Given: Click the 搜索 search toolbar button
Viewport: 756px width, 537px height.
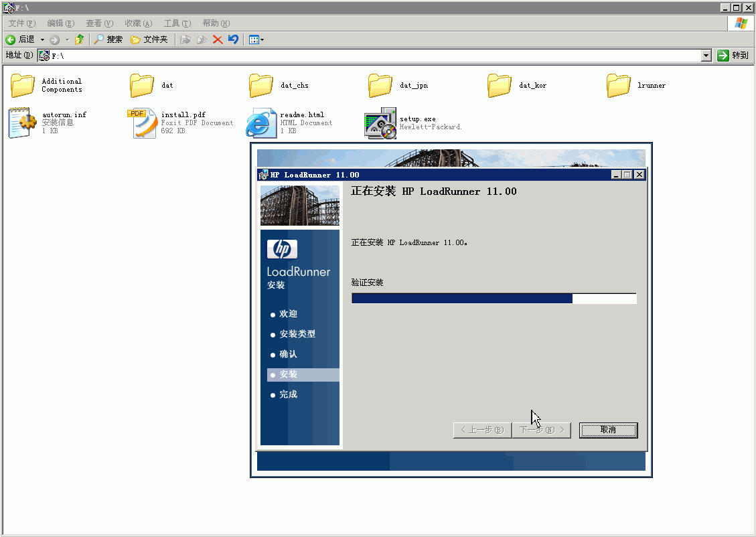Looking at the screenshot, I should pos(108,40).
